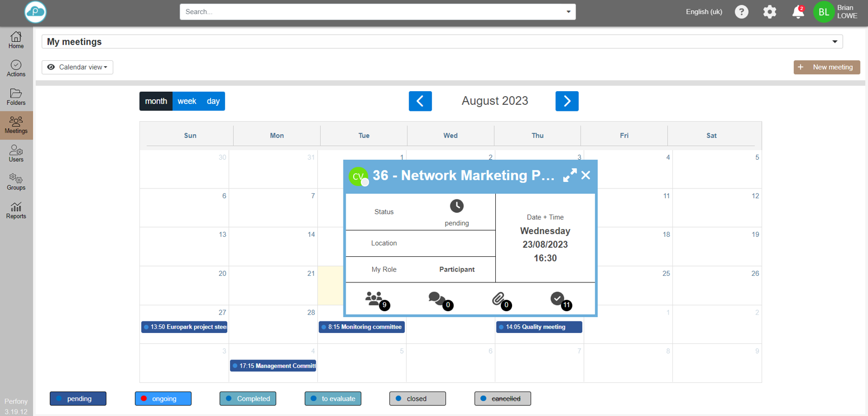Expand the My meetings dropdown arrow
This screenshot has height=416, width=868.
(834, 42)
